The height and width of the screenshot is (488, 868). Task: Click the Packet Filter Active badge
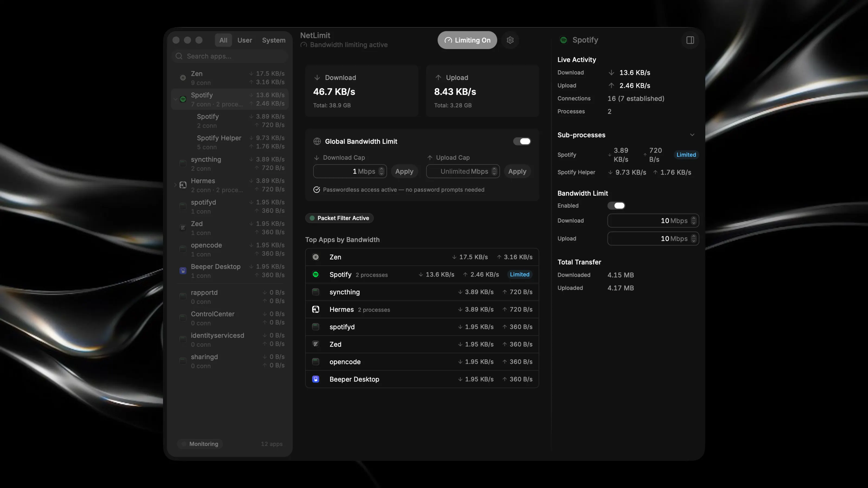[x=339, y=218]
